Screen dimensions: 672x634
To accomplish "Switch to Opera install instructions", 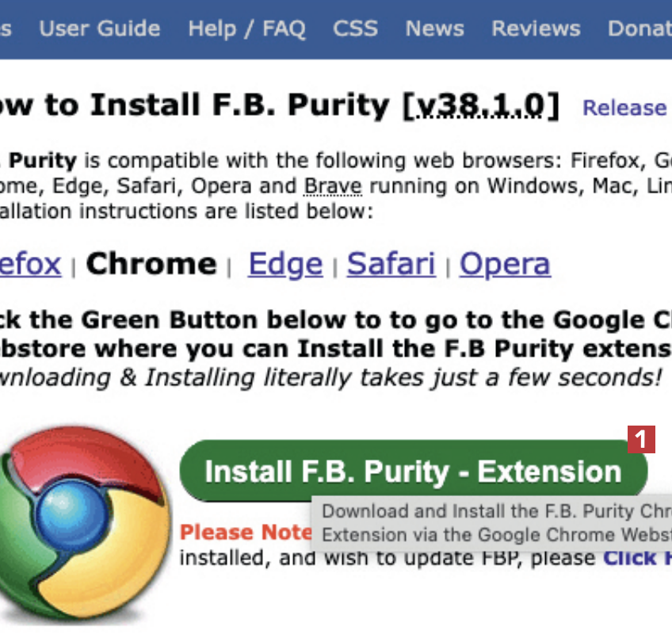I will point(505,264).
